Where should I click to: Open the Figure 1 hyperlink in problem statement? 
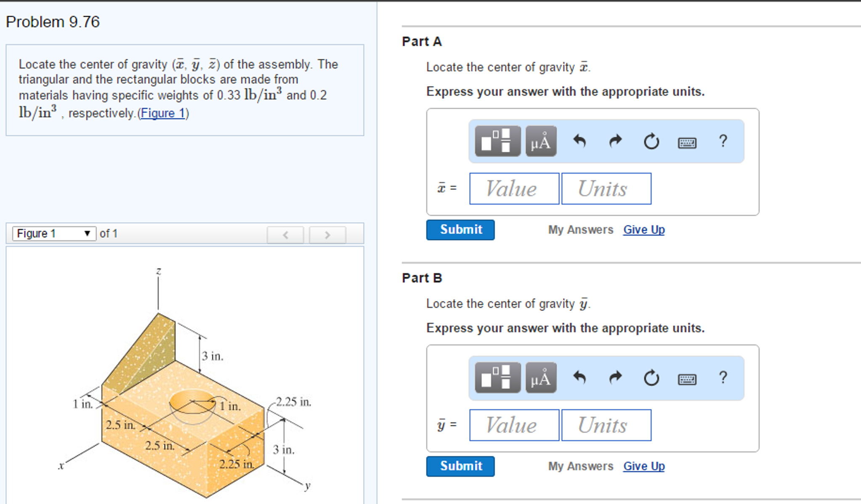[x=163, y=113]
